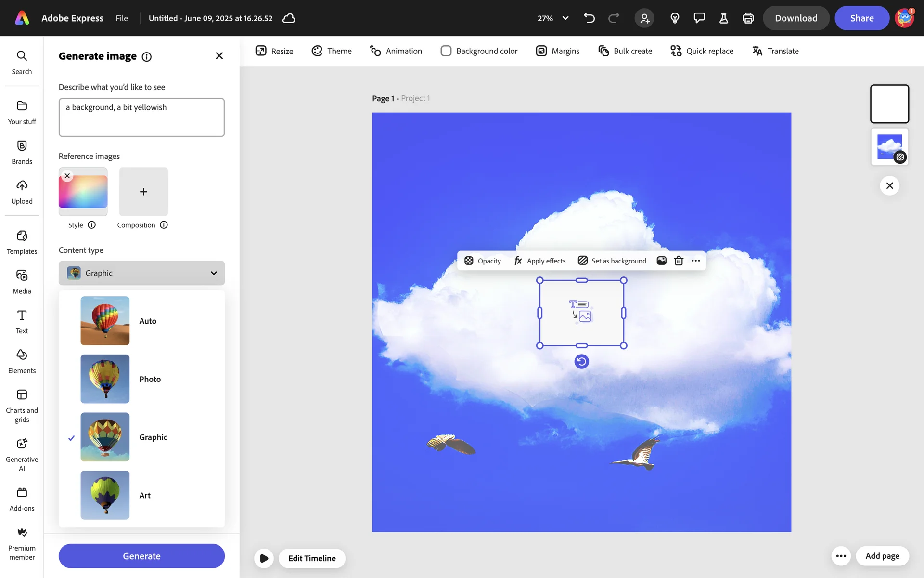Open the Charts and grids panel
This screenshot has height=578, width=924.
pos(22,406)
